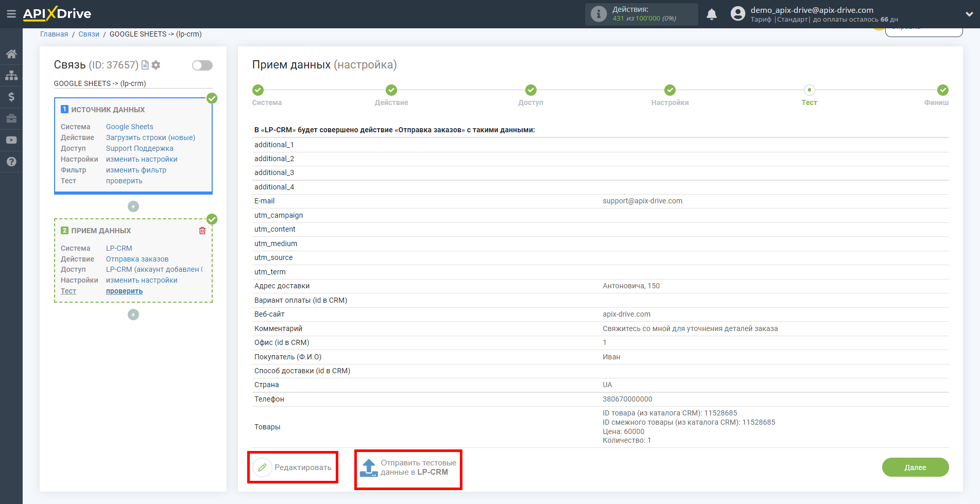Viewport: 980px width, 504px height.
Task: Delete the ПРИЕМ ДАННЫХ block with trash icon
Action: tap(202, 231)
